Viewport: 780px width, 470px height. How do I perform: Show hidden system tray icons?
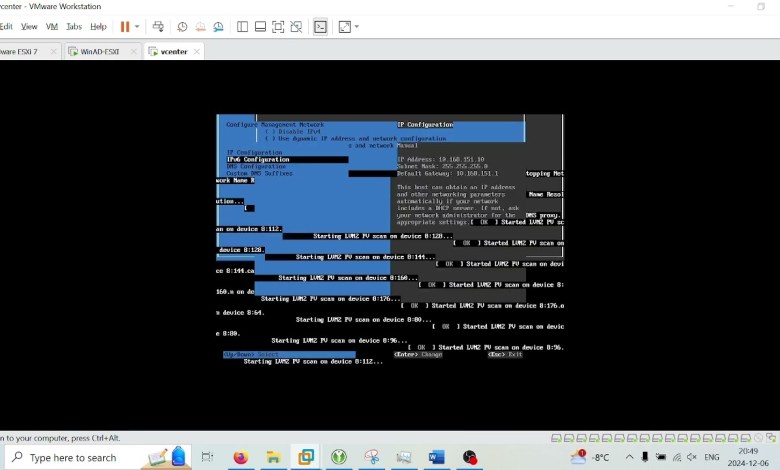point(629,457)
